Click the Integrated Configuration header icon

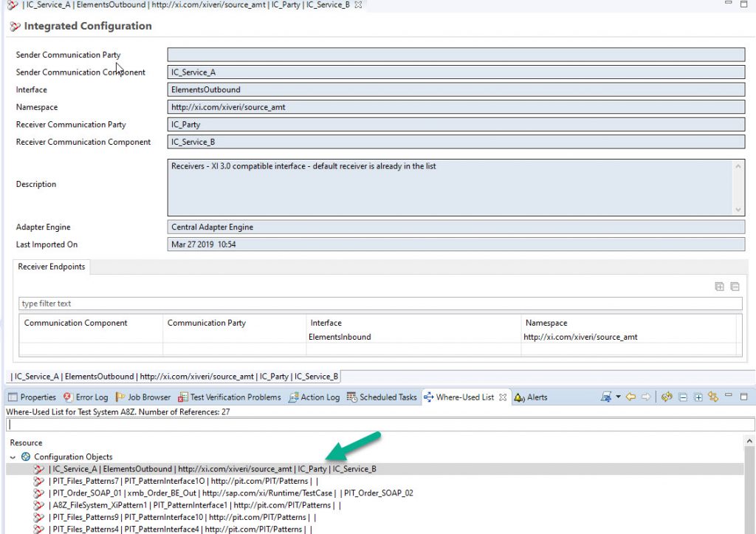pos(15,26)
